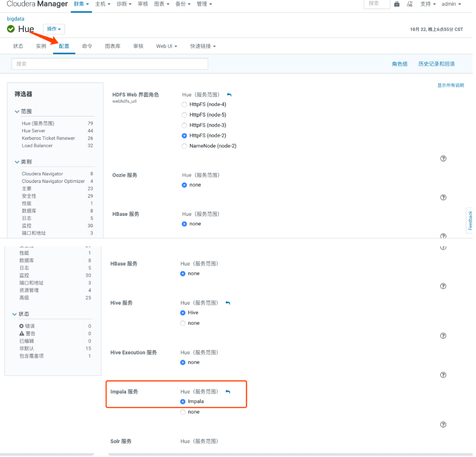Select HttpFS (node-4) radio option

pos(185,105)
